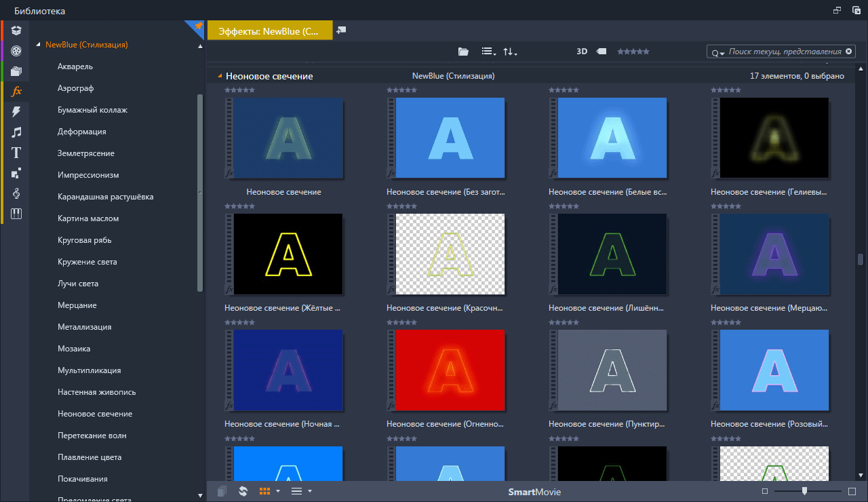Open dropdown arrow next to list view
Screen dimensions: 868x502
310,491
